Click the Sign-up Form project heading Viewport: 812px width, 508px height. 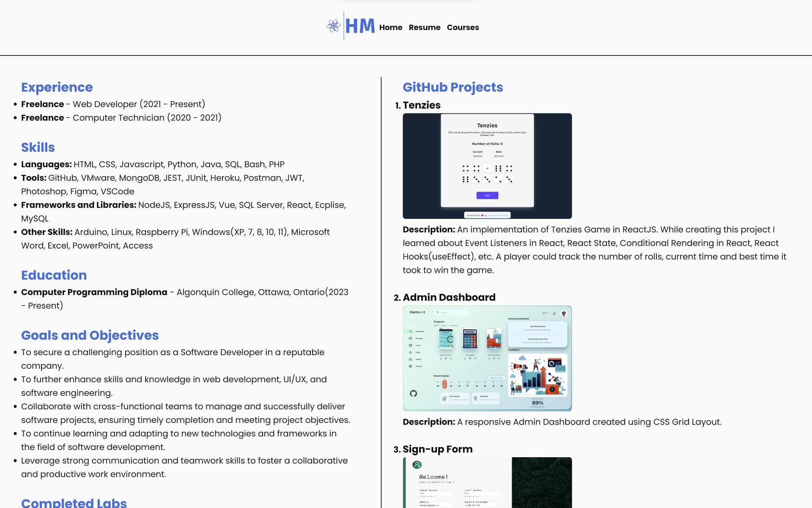click(437, 449)
